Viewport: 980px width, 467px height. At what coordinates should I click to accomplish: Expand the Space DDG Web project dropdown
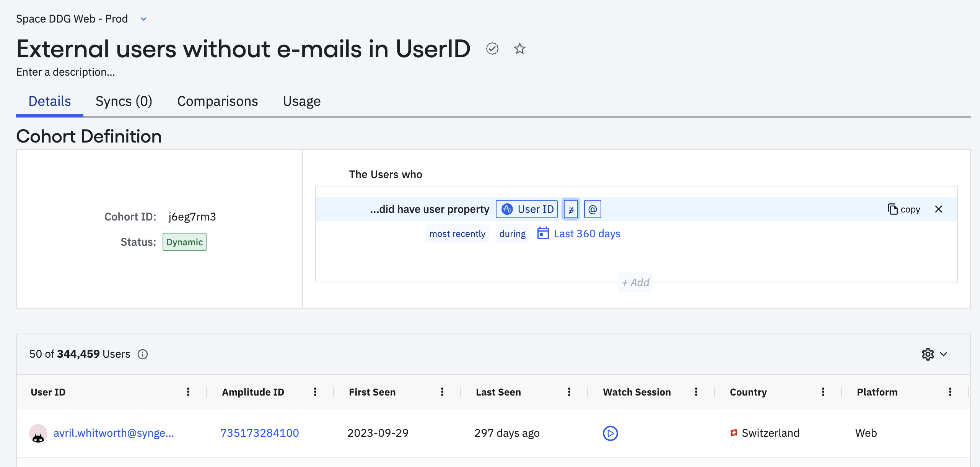coord(143,19)
